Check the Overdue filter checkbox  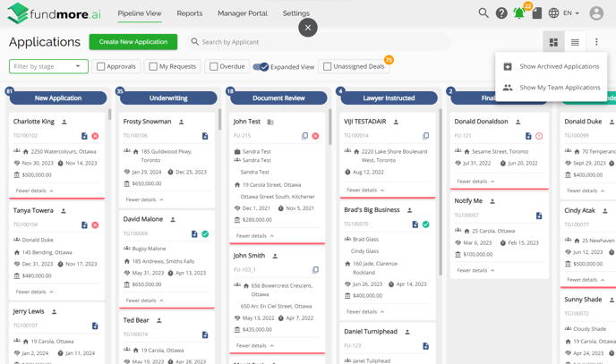click(214, 67)
